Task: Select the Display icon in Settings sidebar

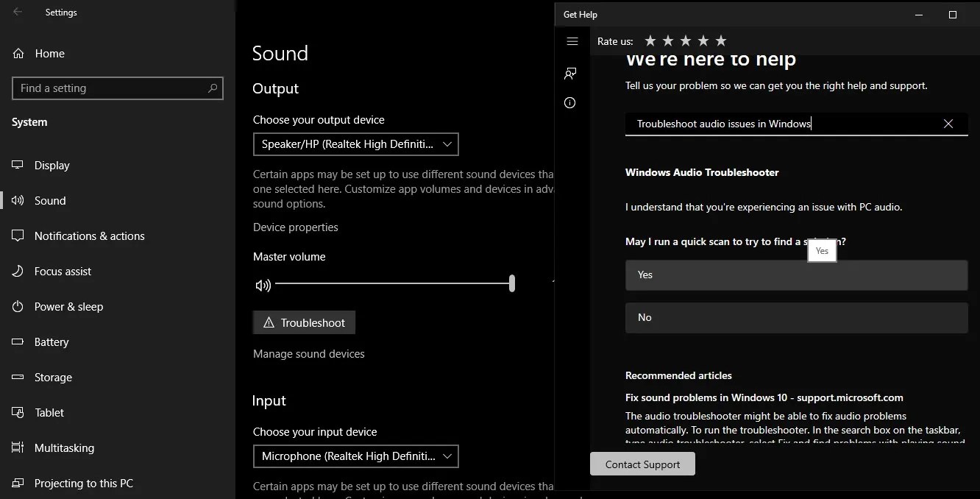Action: click(x=16, y=165)
